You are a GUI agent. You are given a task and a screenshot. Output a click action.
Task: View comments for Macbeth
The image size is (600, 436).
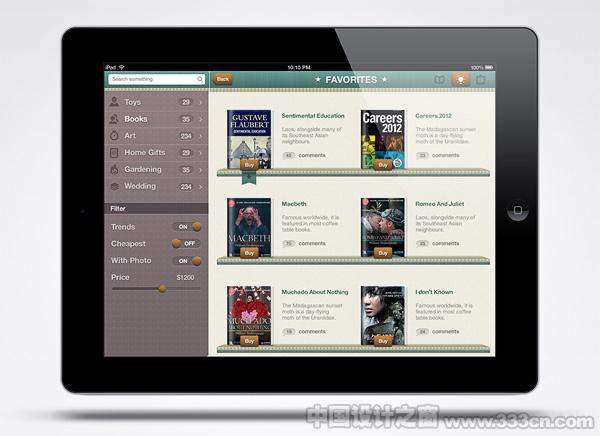(x=304, y=243)
